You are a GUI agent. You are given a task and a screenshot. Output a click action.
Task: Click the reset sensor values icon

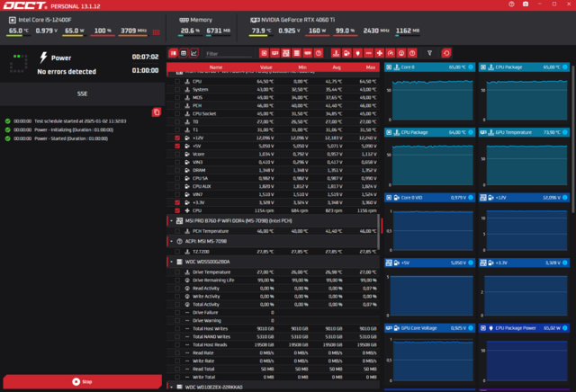(447, 53)
